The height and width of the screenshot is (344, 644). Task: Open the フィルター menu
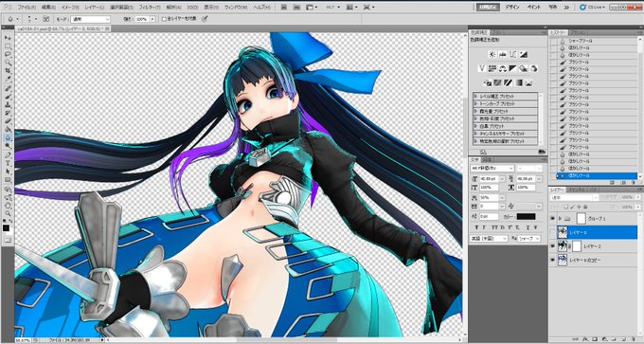pos(150,7)
